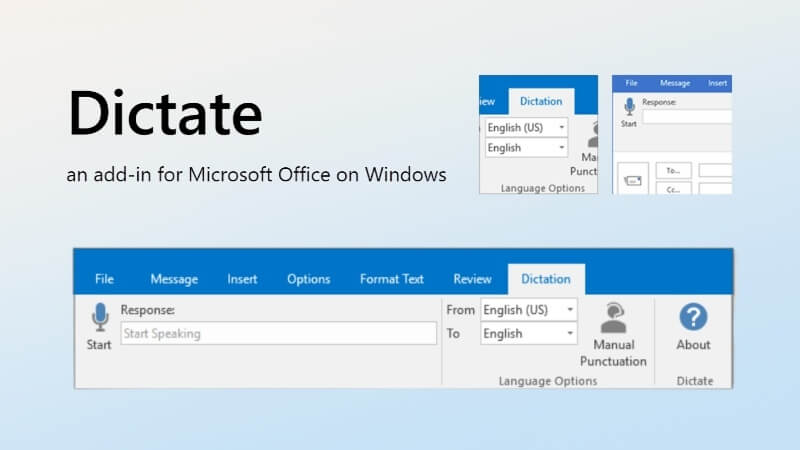Select the Dictation tab in main ribbon
Image resolution: width=800 pixels, height=450 pixels.
[546, 279]
